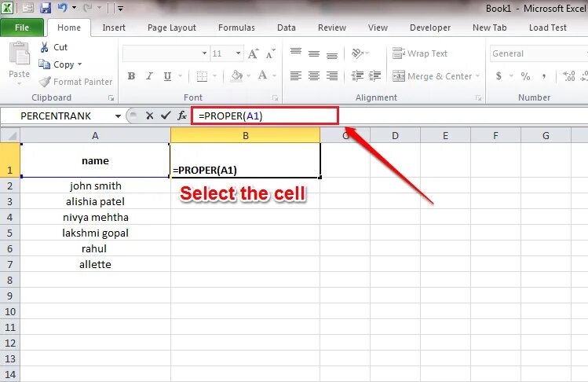
Task: Click the Comma Style icon
Action: [544, 76]
